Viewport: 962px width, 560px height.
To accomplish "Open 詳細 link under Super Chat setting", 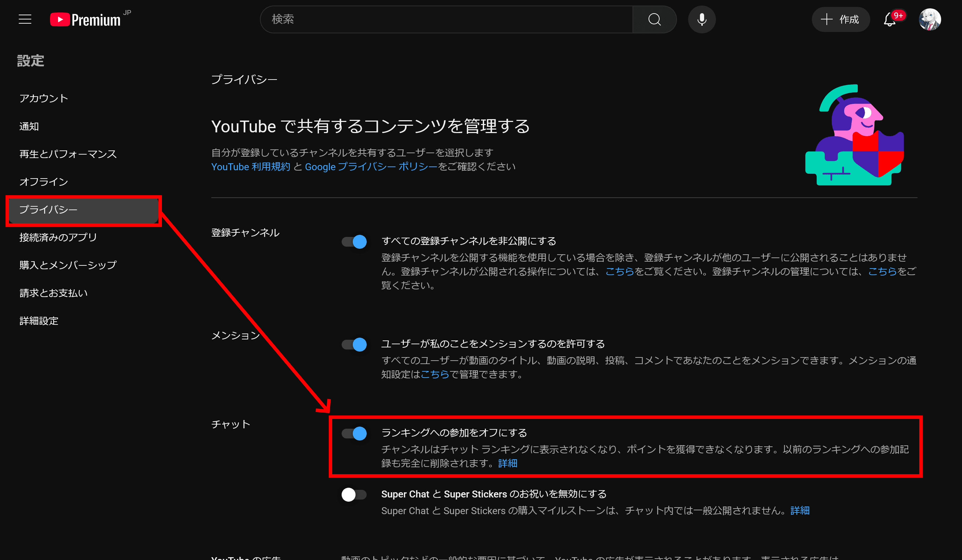I will [800, 511].
